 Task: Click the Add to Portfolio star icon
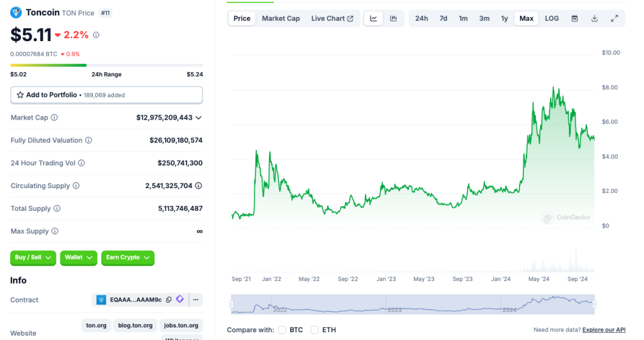pyautogui.click(x=20, y=95)
